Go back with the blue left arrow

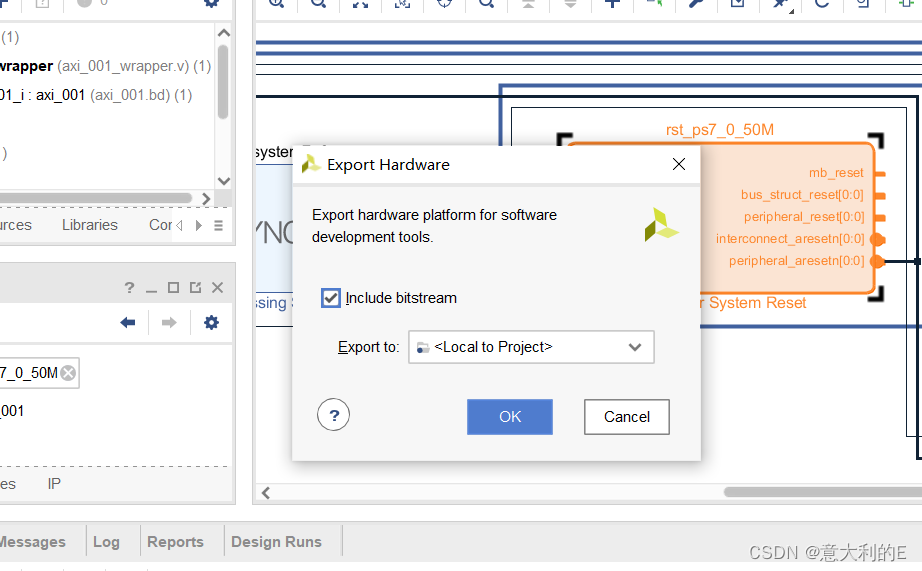(x=128, y=322)
